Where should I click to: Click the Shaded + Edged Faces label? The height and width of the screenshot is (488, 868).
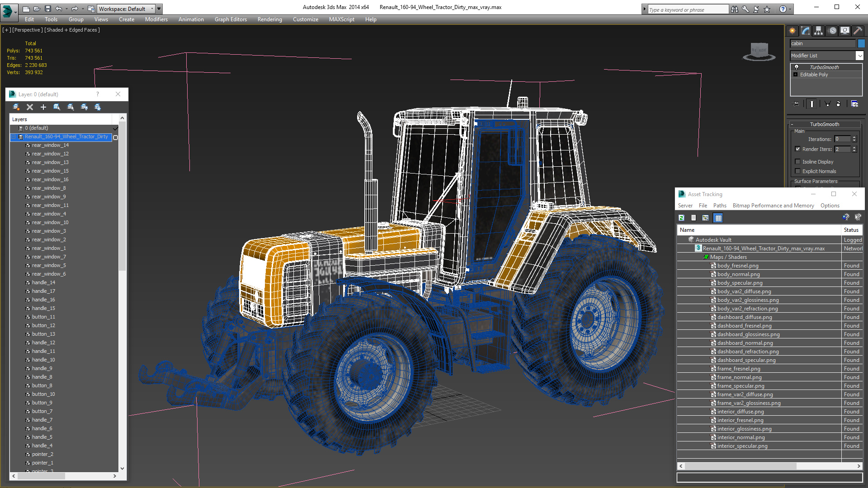[72, 30]
